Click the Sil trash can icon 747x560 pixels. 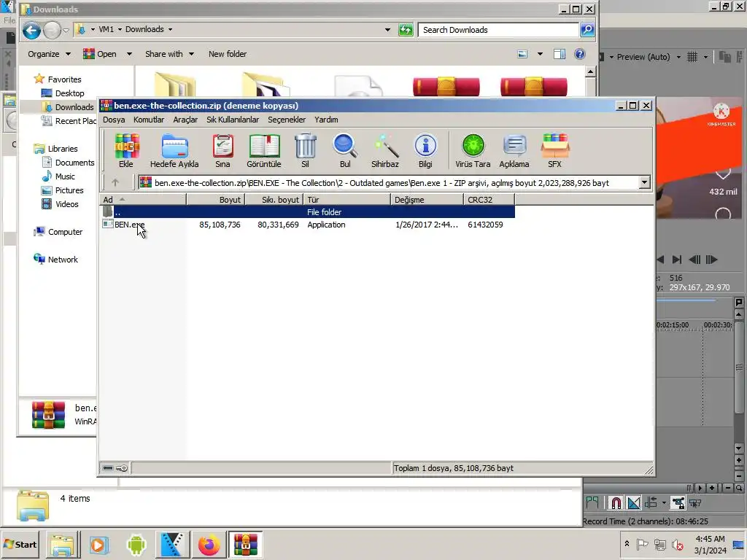pos(306,150)
